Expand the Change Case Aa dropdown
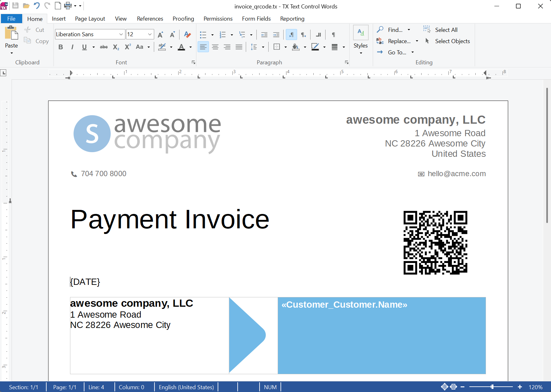Viewport: 551px width, 392px height. click(x=149, y=47)
